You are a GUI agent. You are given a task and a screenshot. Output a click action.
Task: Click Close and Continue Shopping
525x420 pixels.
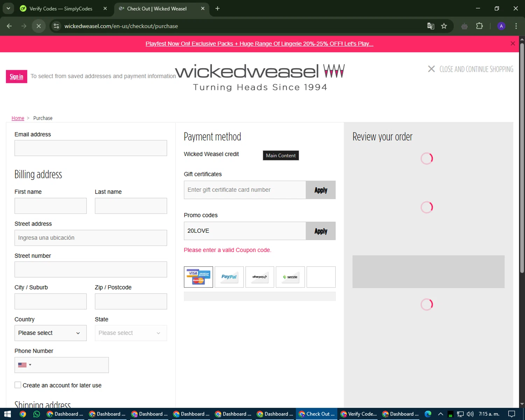click(471, 69)
